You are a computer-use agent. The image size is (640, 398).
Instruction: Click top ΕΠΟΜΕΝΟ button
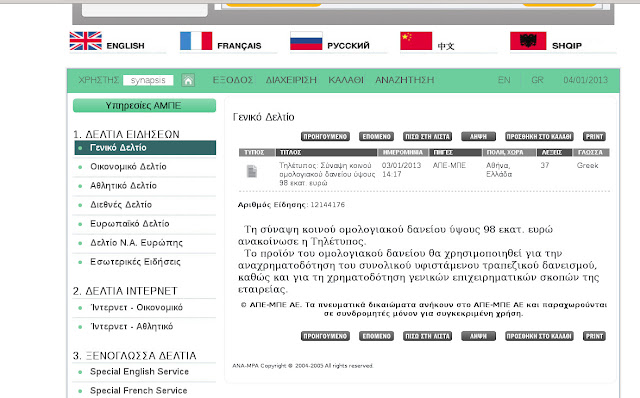[x=376, y=136]
